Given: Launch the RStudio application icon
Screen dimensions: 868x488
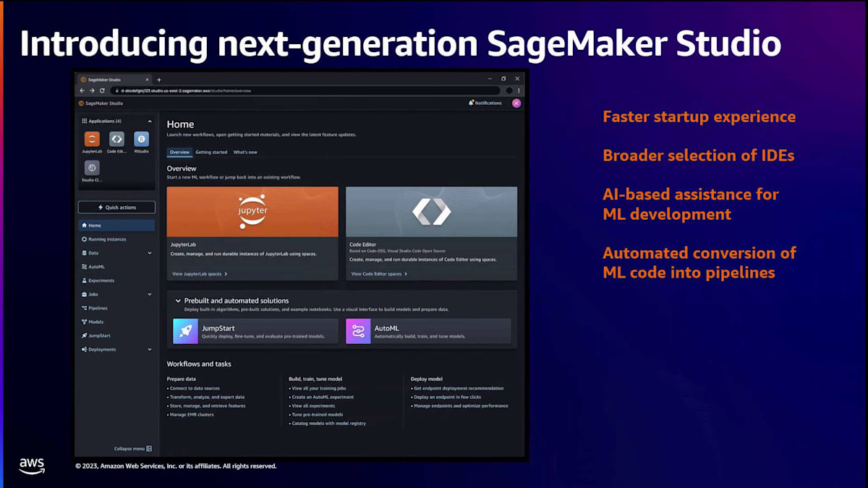Looking at the screenshot, I should pyautogui.click(x=141, y=140).
